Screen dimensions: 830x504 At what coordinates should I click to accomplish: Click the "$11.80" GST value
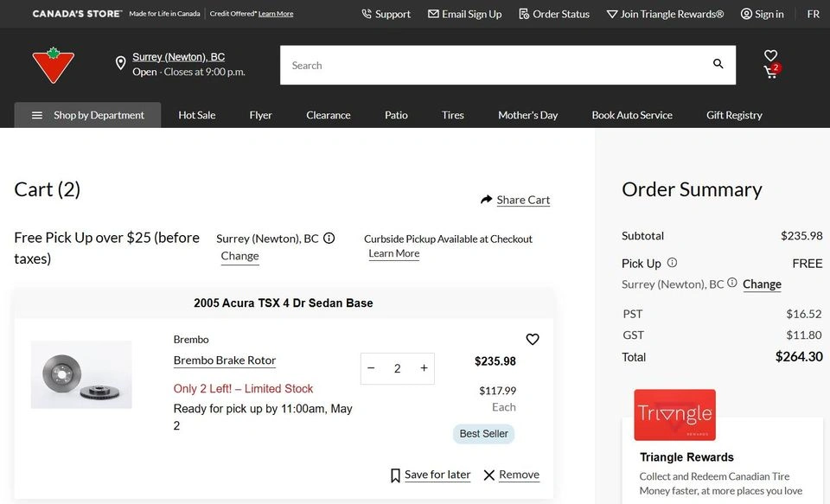[x=803, y=335]
